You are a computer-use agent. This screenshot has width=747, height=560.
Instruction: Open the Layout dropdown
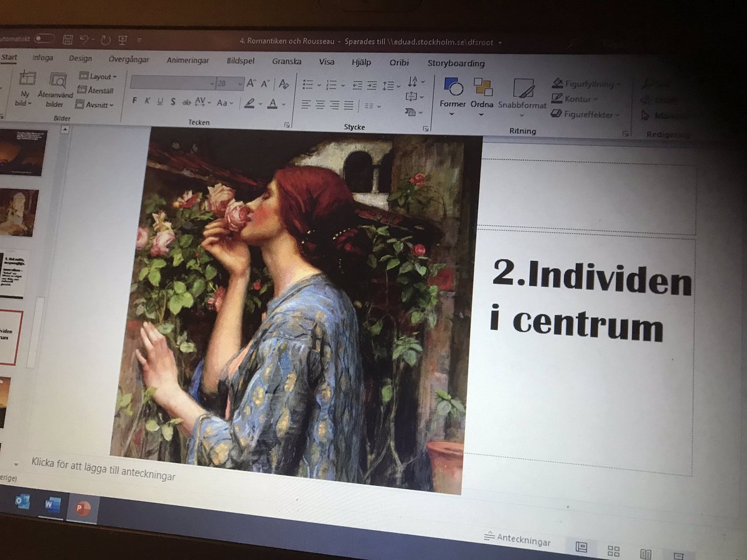98,76
